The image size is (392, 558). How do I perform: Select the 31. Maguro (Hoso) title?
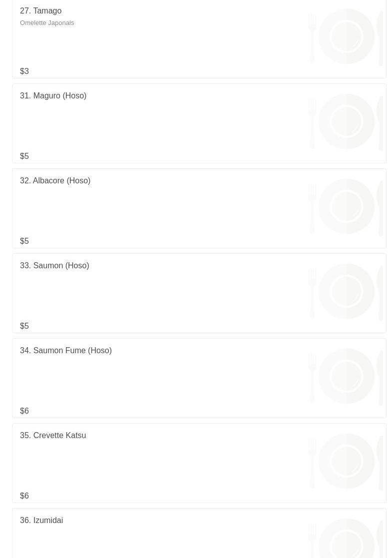[x=53, y=96]
